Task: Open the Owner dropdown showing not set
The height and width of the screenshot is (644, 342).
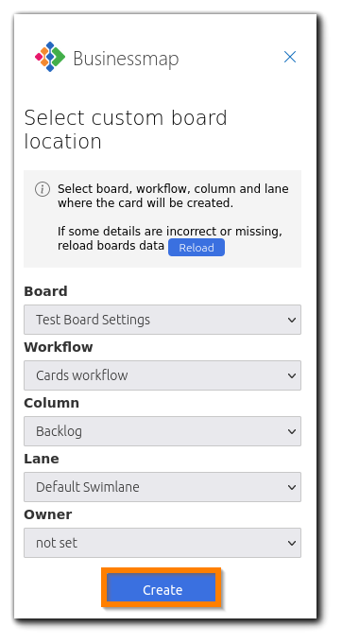Action: [162, 543]
